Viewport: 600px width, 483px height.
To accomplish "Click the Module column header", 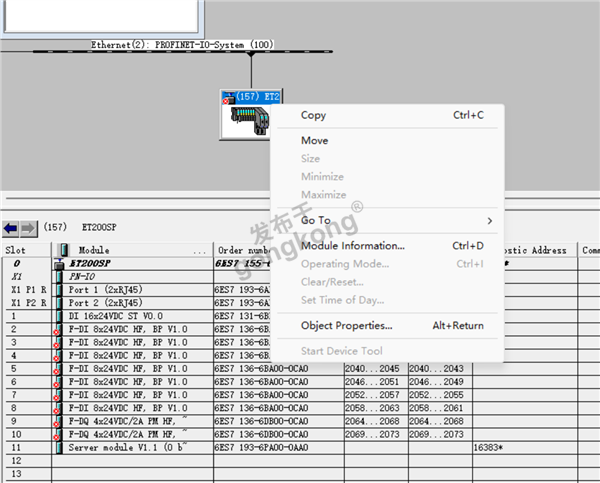I will pos(132,250).
